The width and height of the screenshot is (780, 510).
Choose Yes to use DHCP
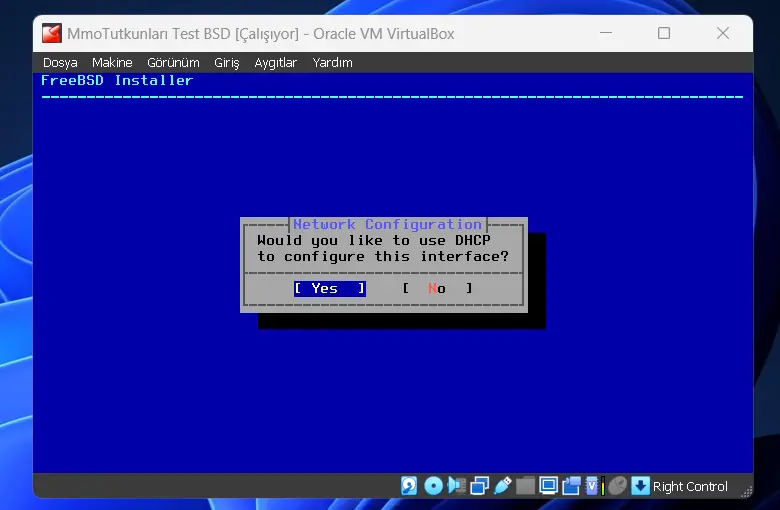point(330,289)
